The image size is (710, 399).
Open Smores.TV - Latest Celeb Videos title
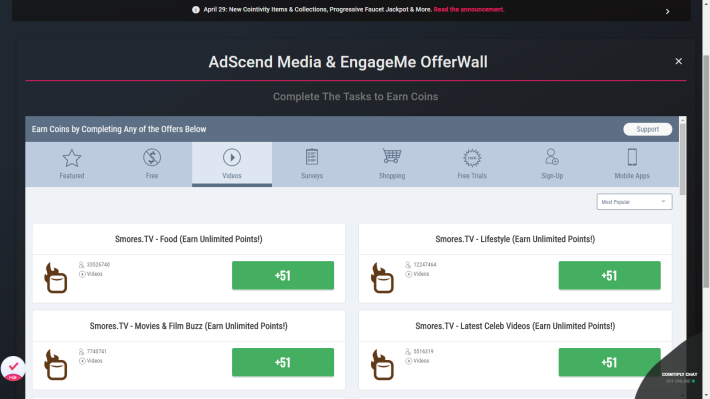515,326
